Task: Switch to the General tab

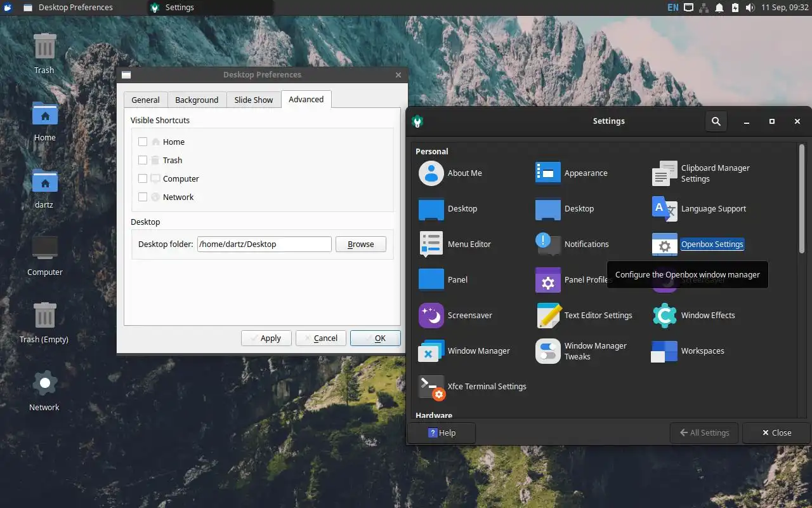Action: click(x=145, y=100)
